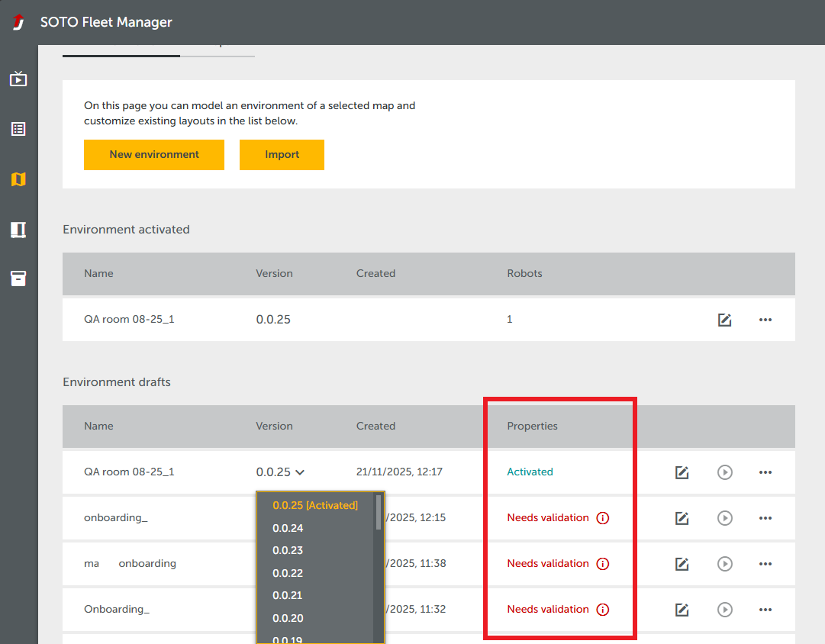
Task: Choose version 0.0.24 in the dropdown
Action: click(288, 528)
